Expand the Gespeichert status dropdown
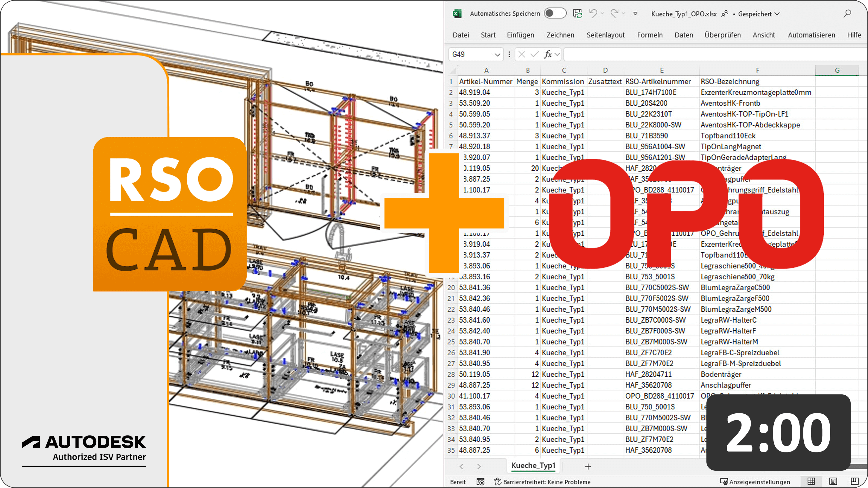This screenshot has height=488, width=868. coord(777,14)
